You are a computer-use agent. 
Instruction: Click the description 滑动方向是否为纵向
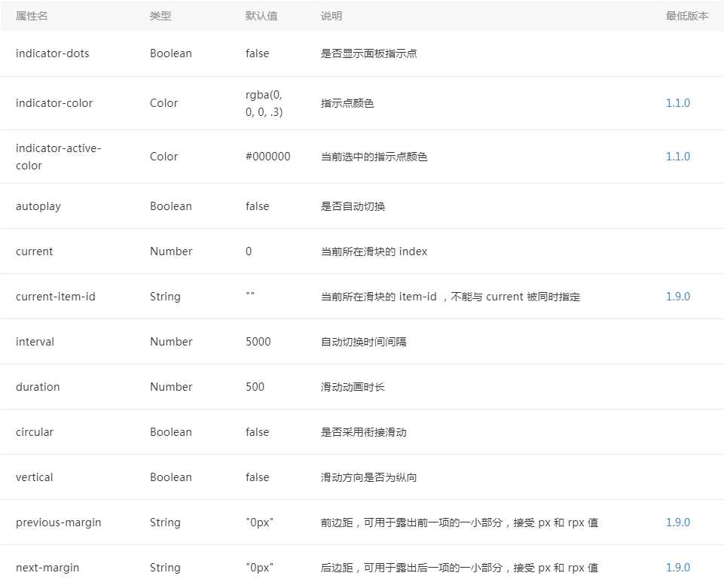pyautogui.click(x=369, y=477)
